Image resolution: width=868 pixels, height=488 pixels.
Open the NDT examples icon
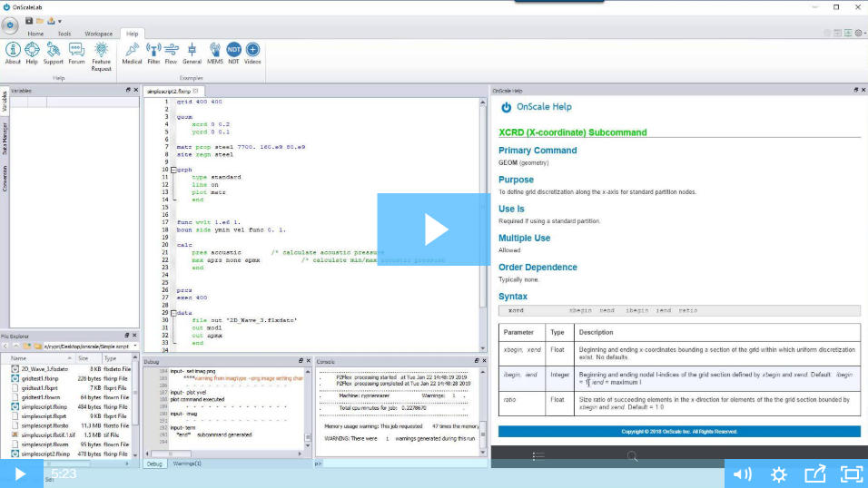click(x=233, y=54)
